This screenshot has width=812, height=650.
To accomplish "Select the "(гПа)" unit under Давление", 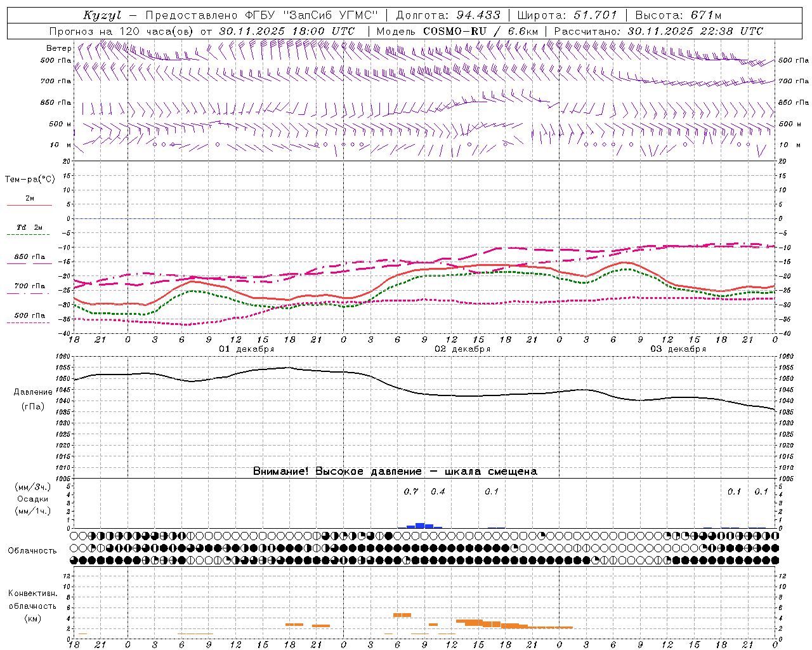I will click(33, 407).
